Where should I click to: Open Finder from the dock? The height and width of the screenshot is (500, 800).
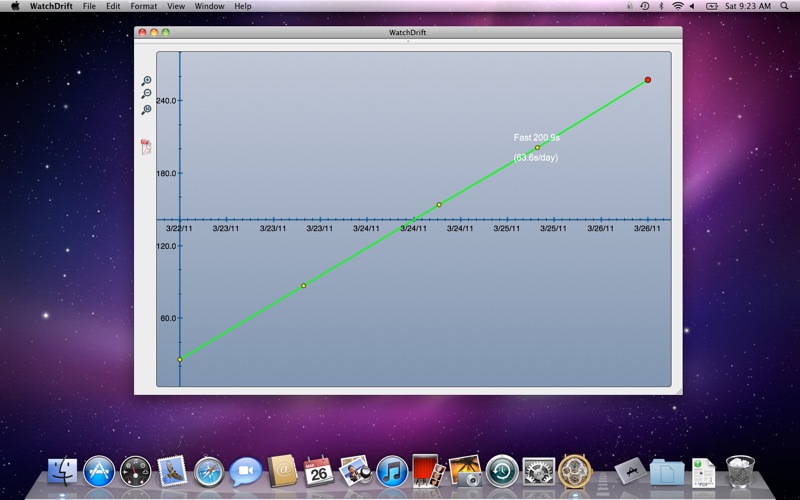point(62,470)
